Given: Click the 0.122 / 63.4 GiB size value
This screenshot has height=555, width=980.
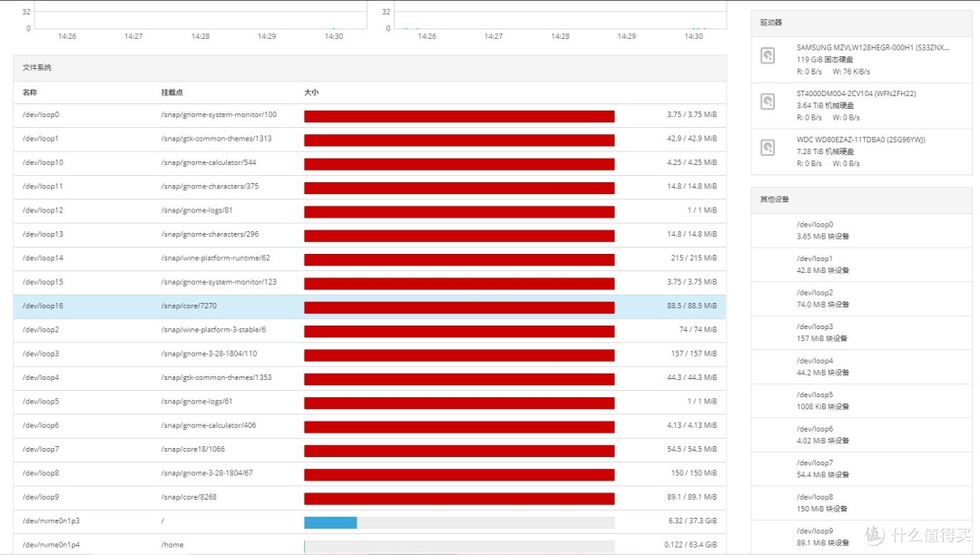Looking at the screenshot, I should click(691, 545).
